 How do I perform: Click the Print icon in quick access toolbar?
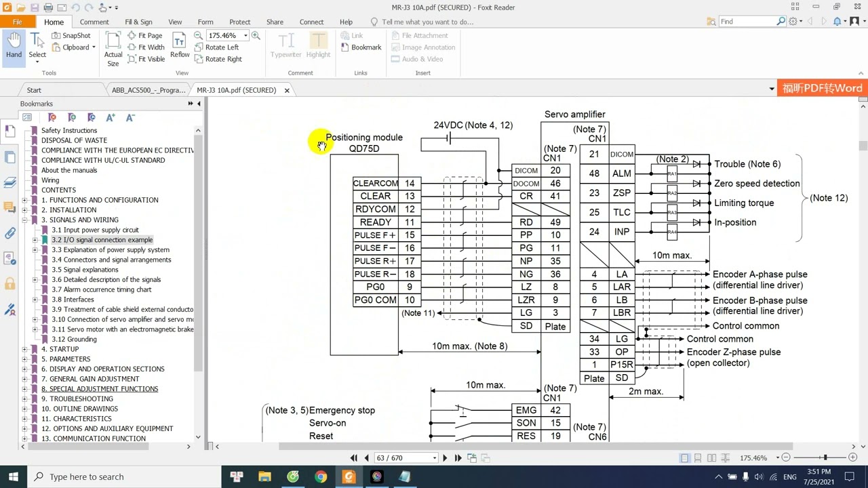pos(48,7)
